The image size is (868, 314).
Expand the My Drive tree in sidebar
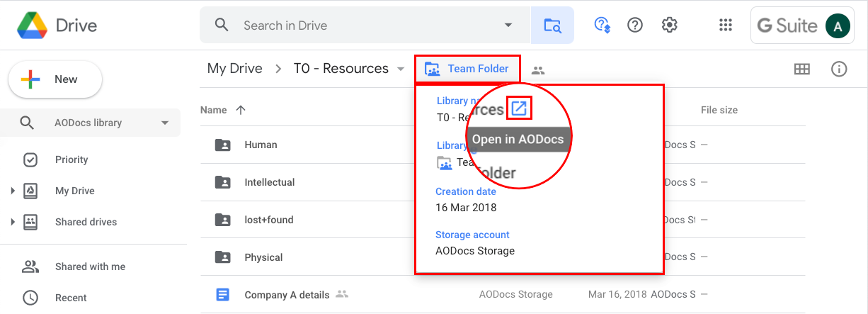pyautogui.click(x=13, y=191)
